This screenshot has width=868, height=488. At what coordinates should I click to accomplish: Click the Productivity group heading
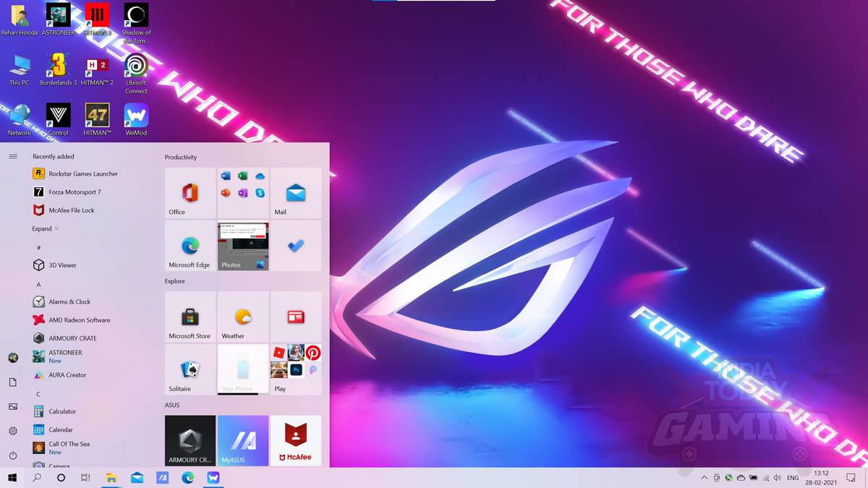[x=181, y=157]
